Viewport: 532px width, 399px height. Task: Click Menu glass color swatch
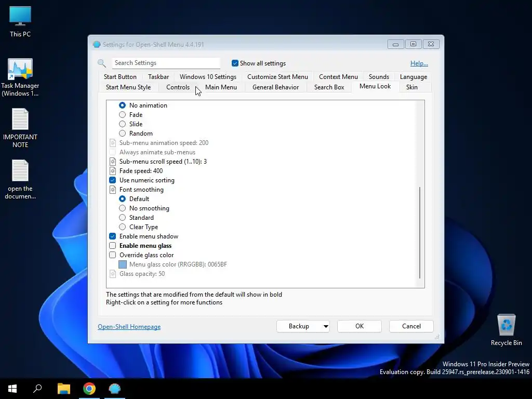123,264
